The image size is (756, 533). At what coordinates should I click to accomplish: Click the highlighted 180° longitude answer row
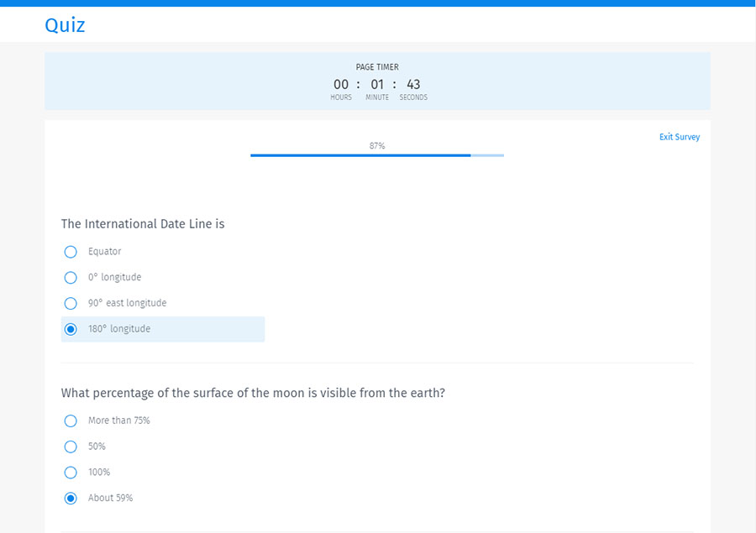point(162,329)
